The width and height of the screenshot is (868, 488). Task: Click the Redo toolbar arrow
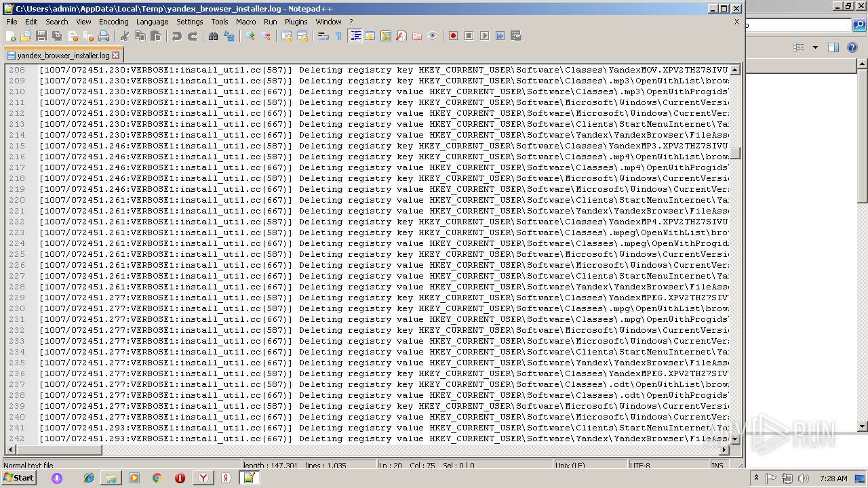tap(192, 36)
